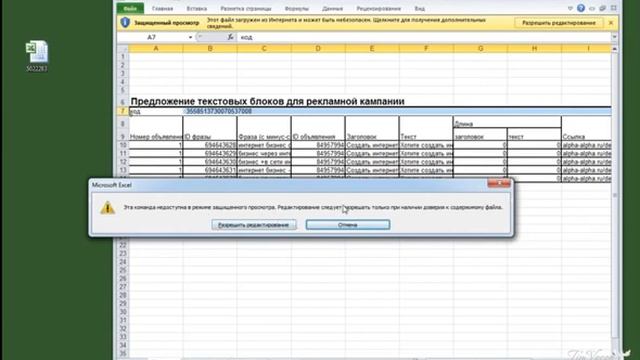Click the Заголовок header cell in column E
640x360 pixels.
pyautogui.click(x=372, y=136)
